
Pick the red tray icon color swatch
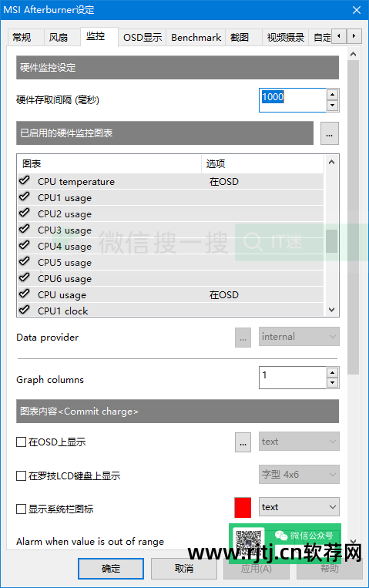(x=243, y=508)
